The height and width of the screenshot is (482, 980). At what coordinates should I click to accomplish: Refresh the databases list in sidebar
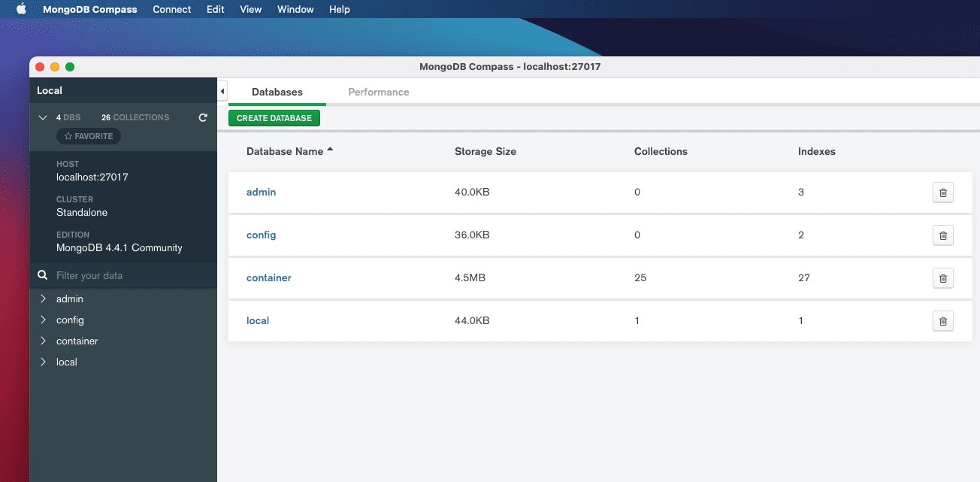[202, 117]
